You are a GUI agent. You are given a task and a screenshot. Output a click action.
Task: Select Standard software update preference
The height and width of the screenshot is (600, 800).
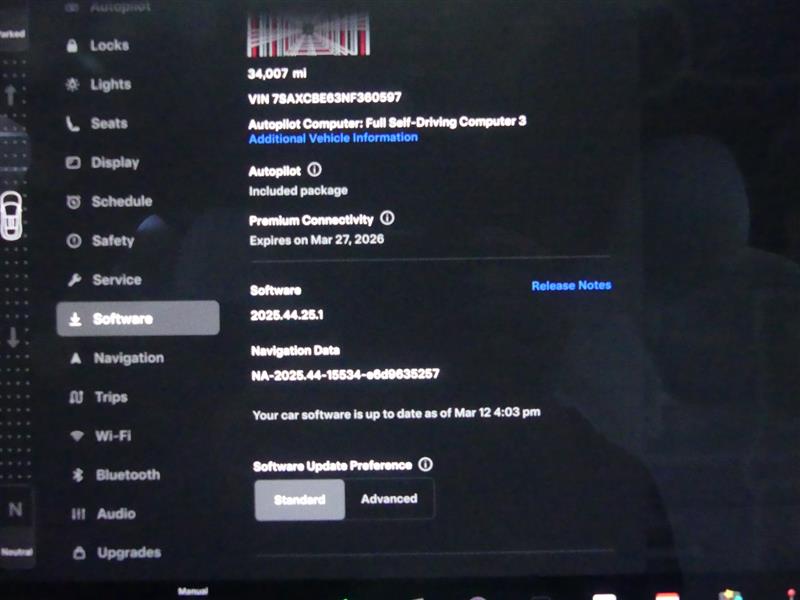tap(299, 499)
